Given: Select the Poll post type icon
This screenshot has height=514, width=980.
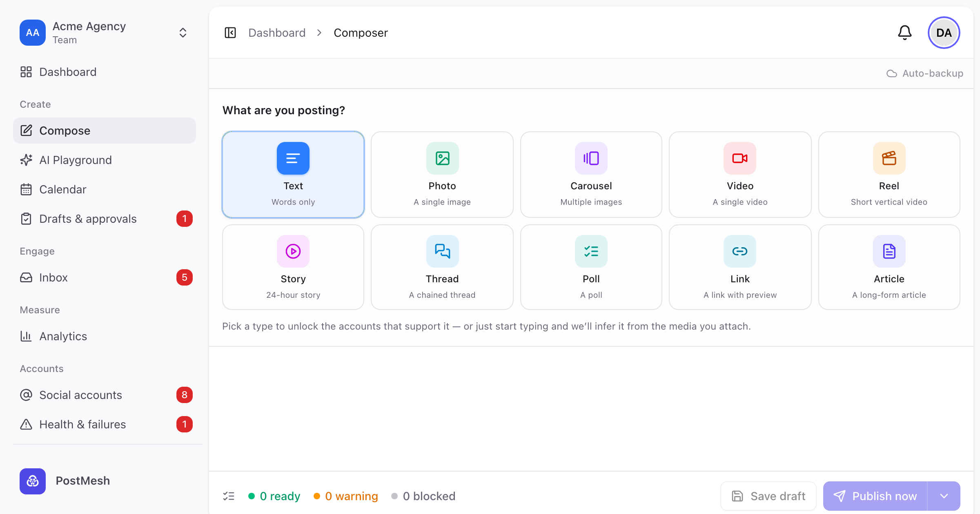Looking at the screenshot, I should tap(591, 251).
